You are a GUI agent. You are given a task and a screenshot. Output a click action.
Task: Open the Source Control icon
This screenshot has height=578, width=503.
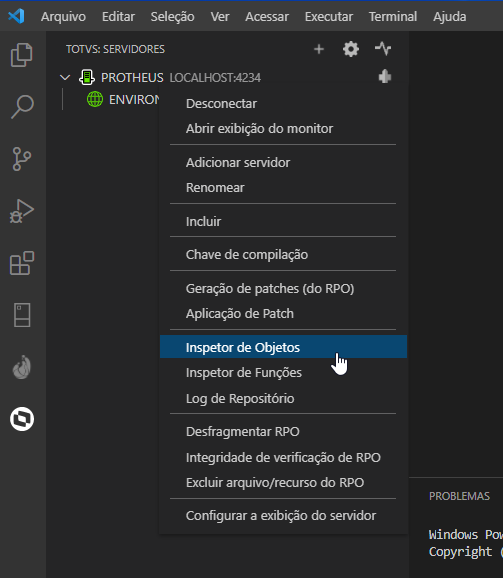coord(22,159)
